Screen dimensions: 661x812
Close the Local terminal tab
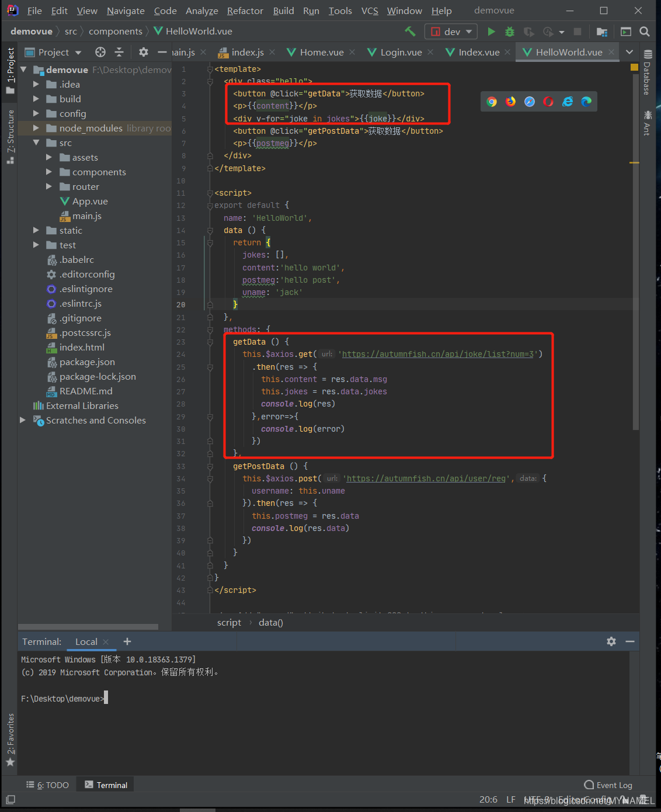point(106,642)
